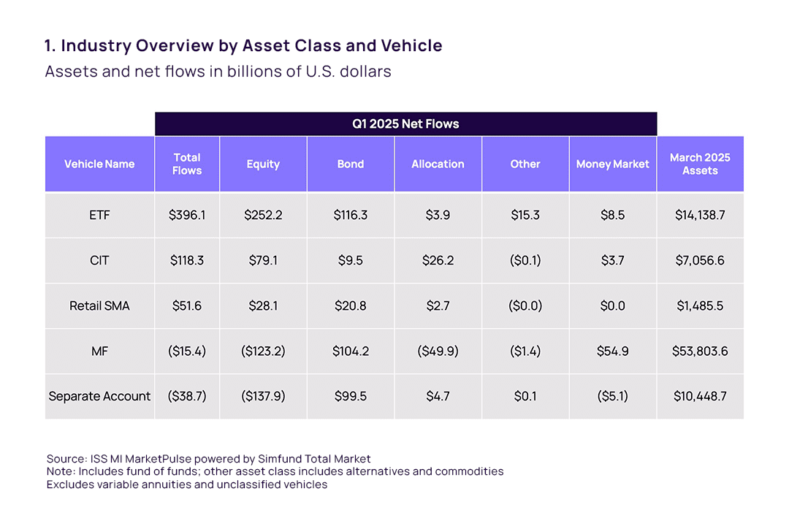The width and height of the screenshot is (789, 532).
Task: Select the March 2025 Assets header
Action: pyautogui.click(x=700, y=164)
